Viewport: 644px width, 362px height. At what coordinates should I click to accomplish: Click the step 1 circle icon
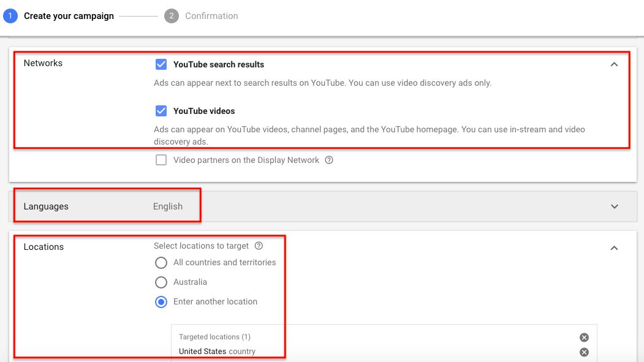10,16
